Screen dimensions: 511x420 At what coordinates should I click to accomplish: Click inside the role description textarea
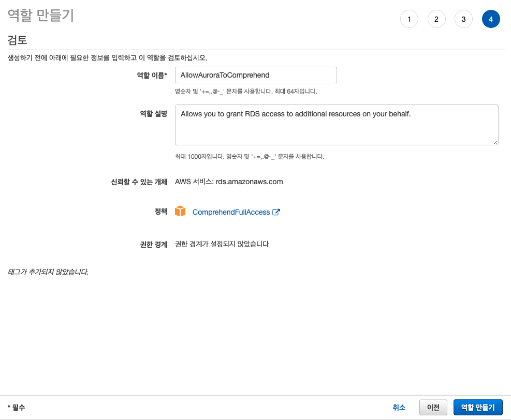[x=337, y=125]
